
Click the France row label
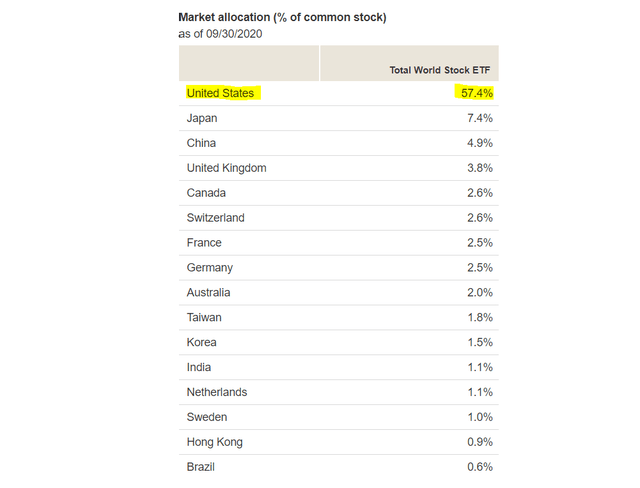[x=204, y=243]
